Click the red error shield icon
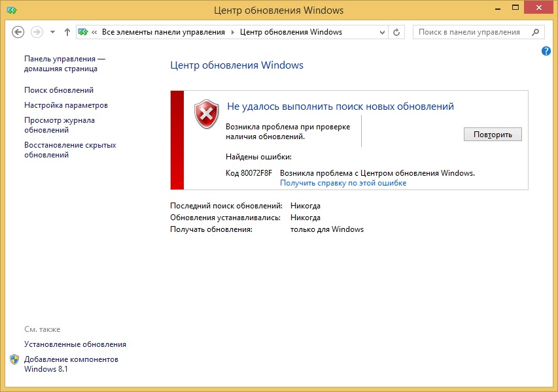 click(x=207, y=114)
